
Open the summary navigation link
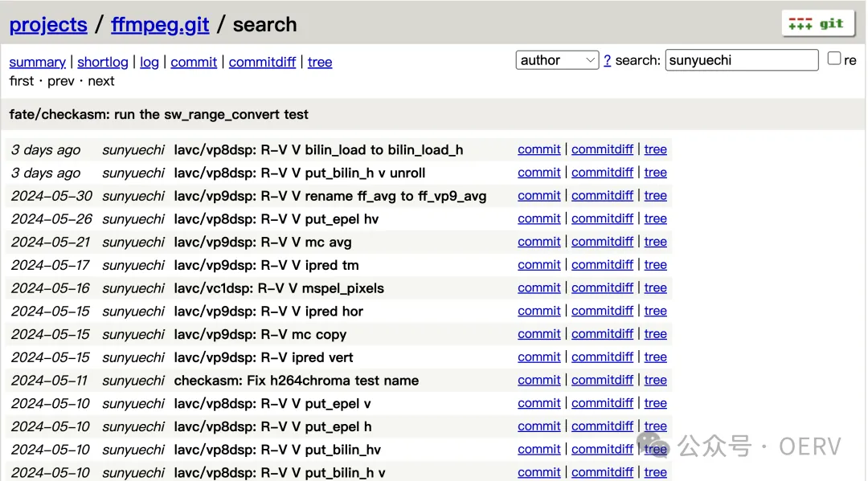pyautogui.click(x=37, y=62)
